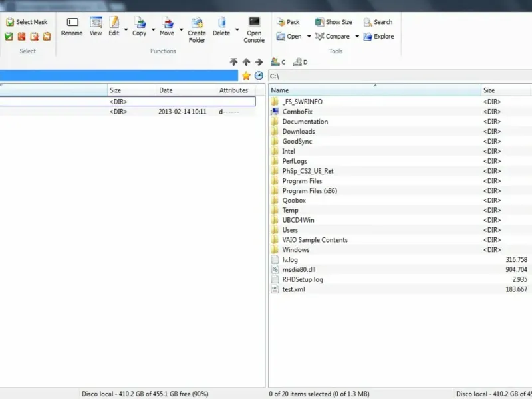Expand the Move dropdown arrow
This screenshot has width=532, height=399.
(x=181, y=30)
